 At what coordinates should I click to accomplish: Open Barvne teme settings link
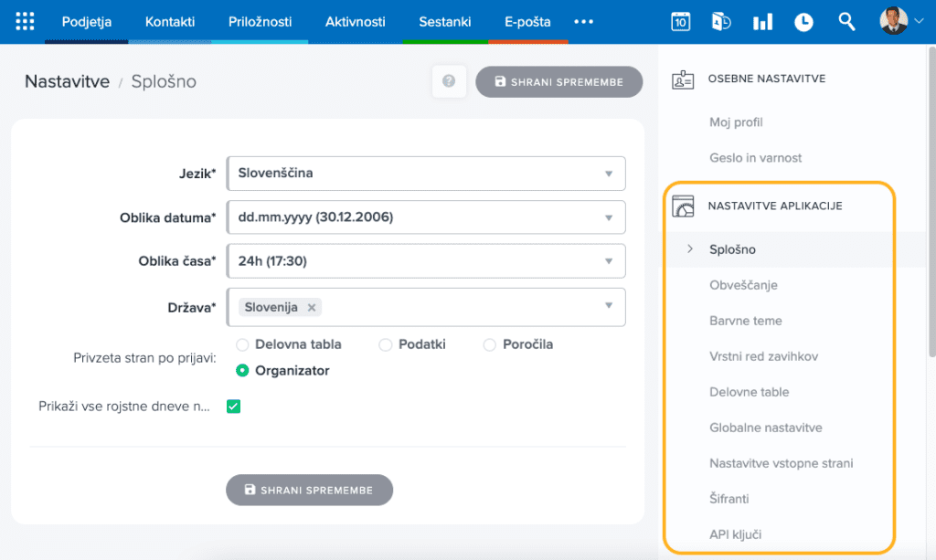pos(745,321)
